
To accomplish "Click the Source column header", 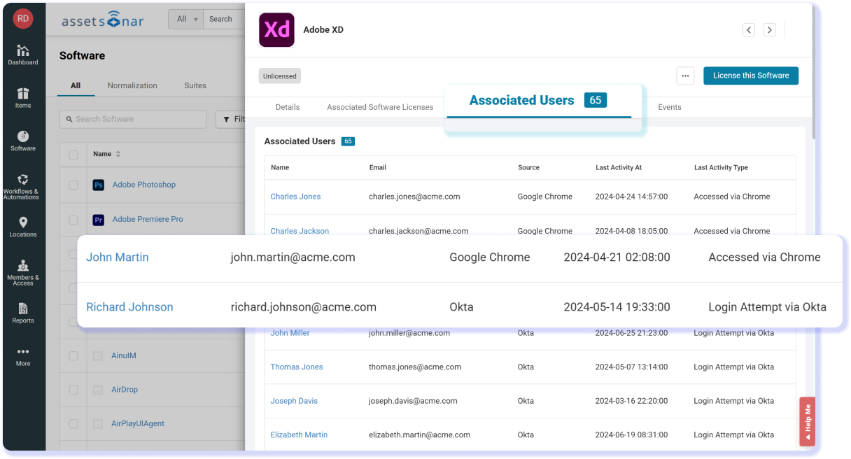I will tap(529, 168).
